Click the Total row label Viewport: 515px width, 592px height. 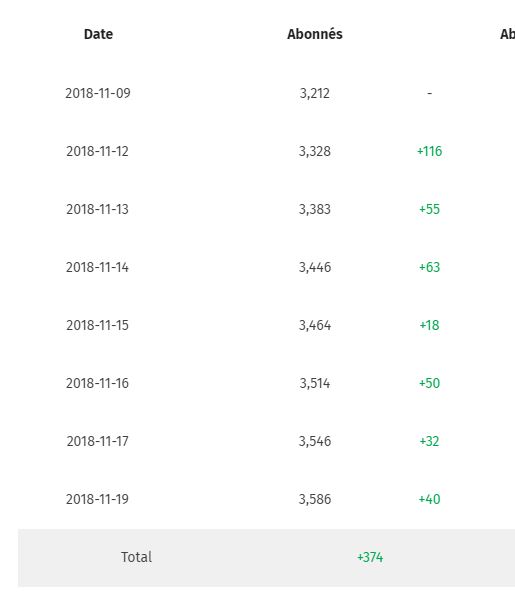[136, 557]
